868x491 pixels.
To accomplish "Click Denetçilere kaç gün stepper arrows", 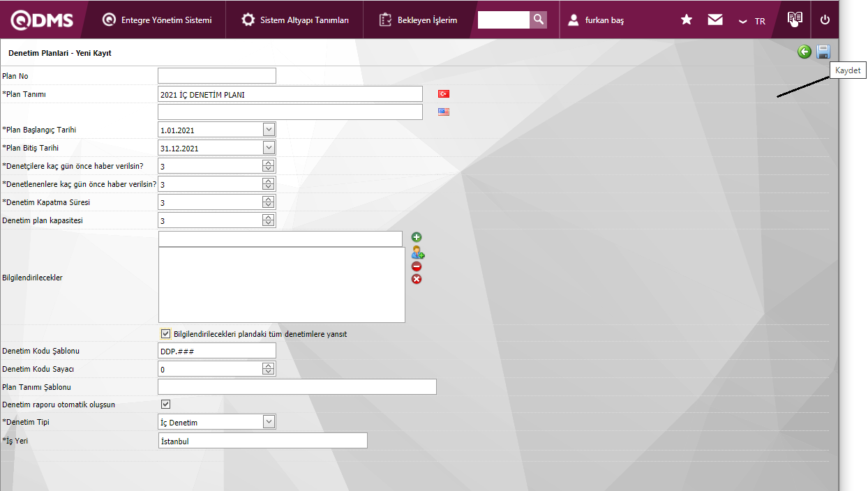I will [269, 166].
